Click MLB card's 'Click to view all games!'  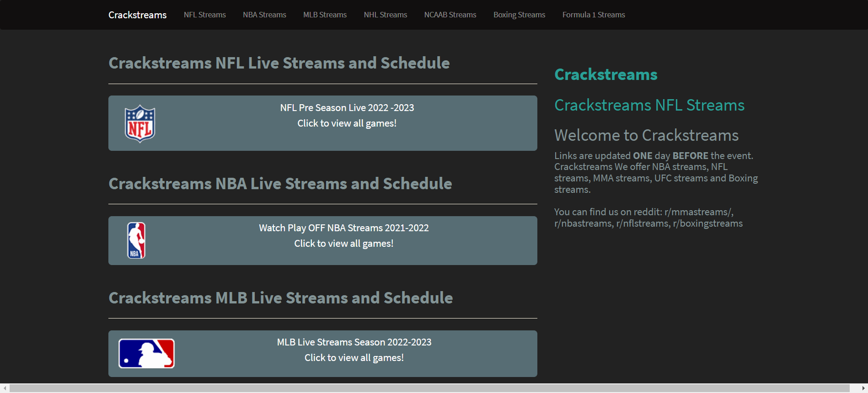pyautogui.click(x=354, y=358)
